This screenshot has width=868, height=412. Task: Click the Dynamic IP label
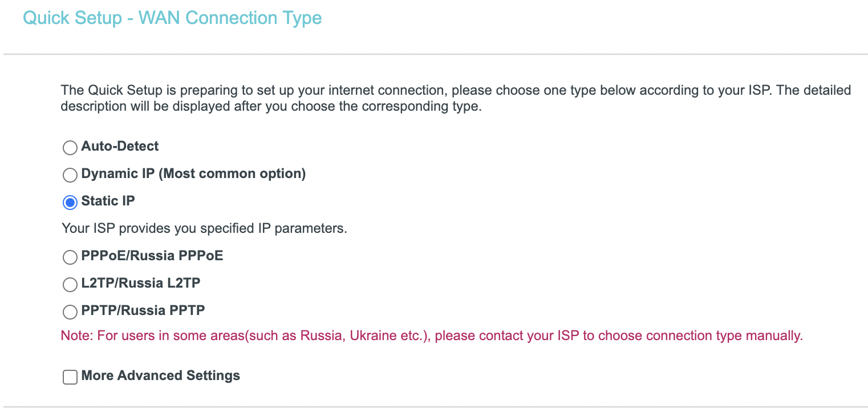point(193,173)
